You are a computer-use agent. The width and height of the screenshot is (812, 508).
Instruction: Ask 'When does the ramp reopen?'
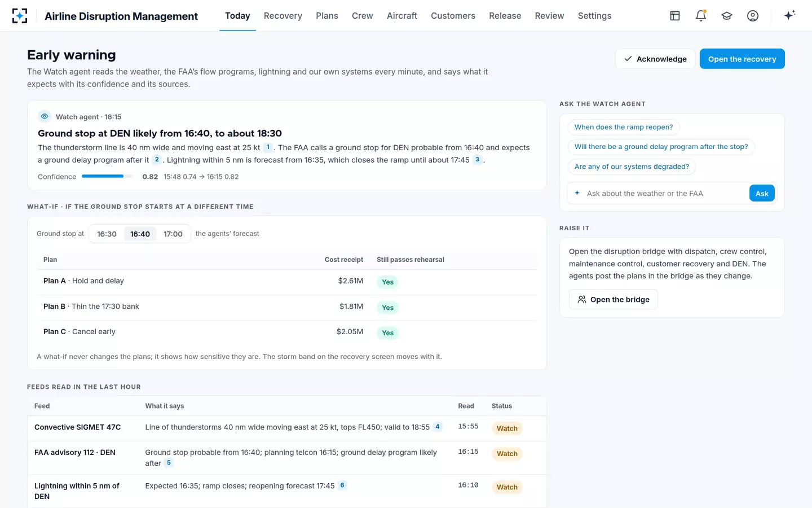[x=624, y=127]
